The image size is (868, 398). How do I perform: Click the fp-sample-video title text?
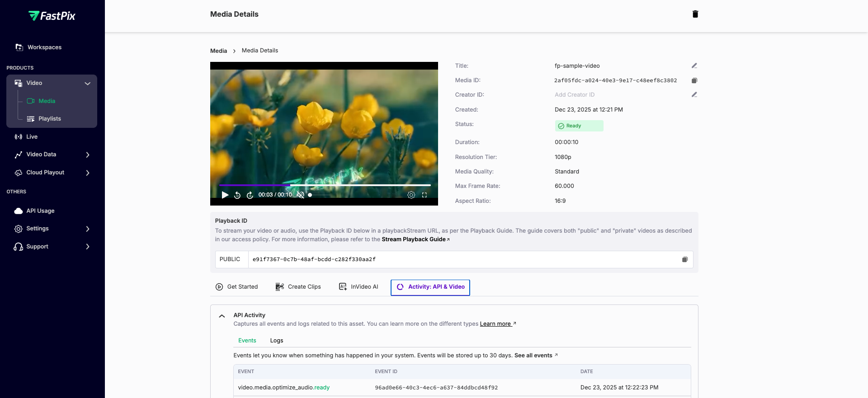[577, 66]
